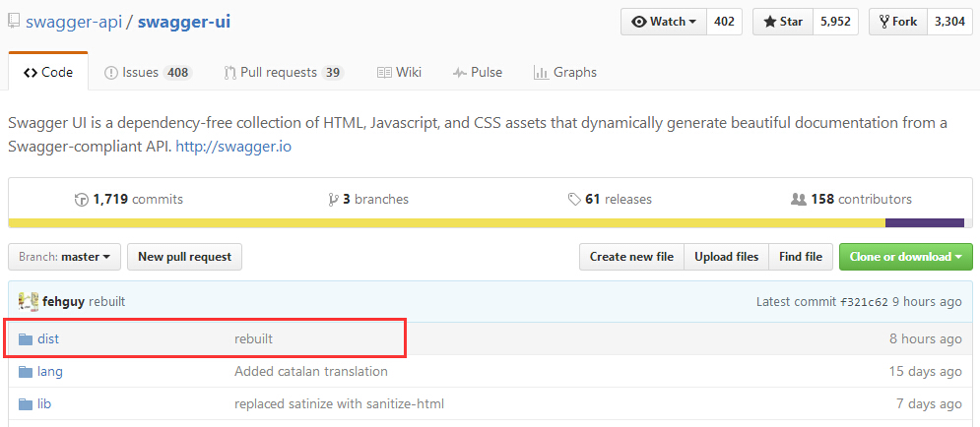The height and width of the screenshot is (427, 980).
Task: Open the Clone or download dropdown
Action: (905, 257)
